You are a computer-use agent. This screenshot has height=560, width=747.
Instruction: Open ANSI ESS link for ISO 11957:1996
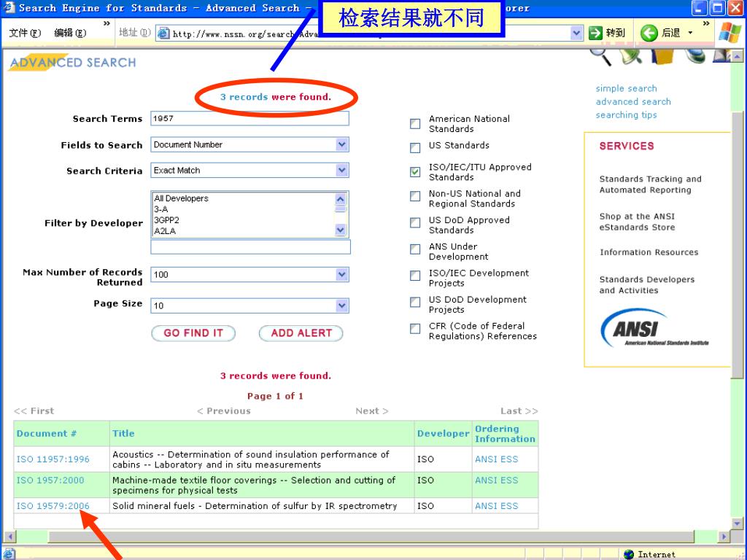click(x=496, y=459)
